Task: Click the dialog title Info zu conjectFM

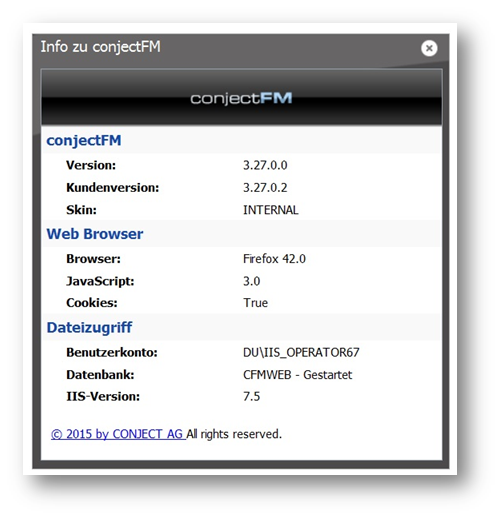Action: point(101,47)
